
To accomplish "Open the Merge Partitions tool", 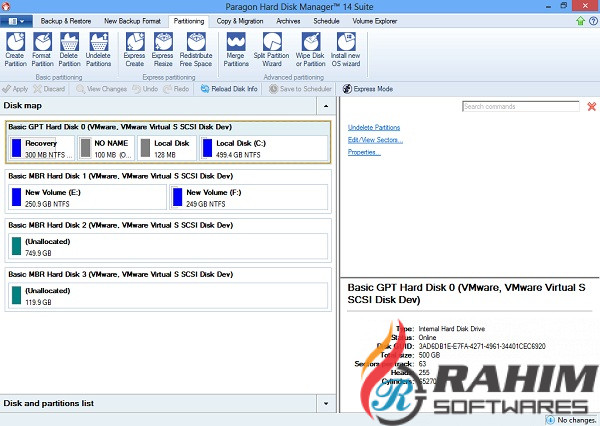I will tap(236, 49).
